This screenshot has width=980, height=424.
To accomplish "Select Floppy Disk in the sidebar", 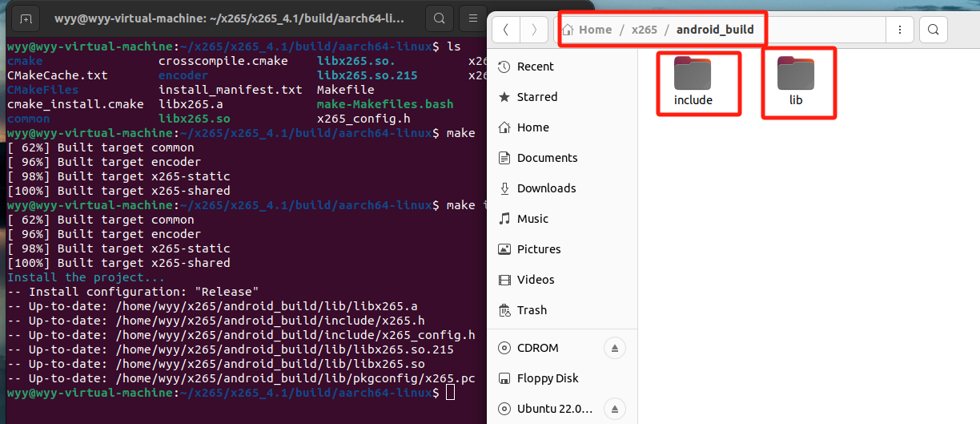I will point(547,378).
